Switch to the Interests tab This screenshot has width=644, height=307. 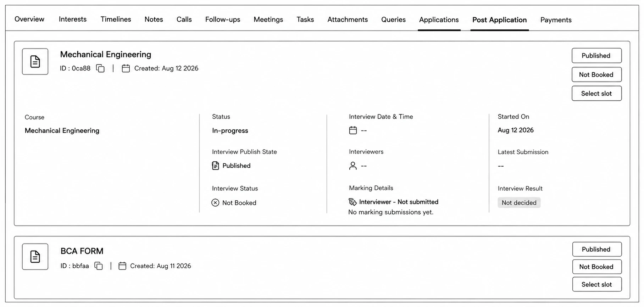[x=73, y=19]
